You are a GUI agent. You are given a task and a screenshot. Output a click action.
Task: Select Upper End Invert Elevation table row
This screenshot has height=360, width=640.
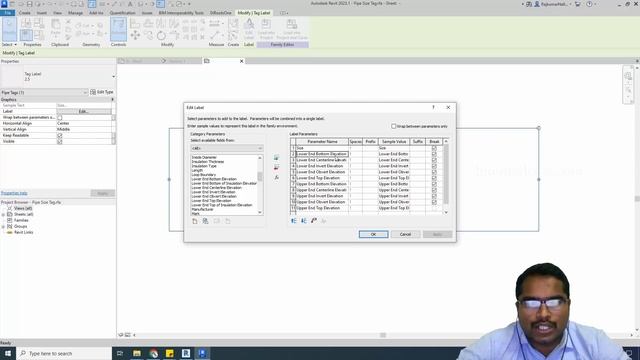coord(366,196)
